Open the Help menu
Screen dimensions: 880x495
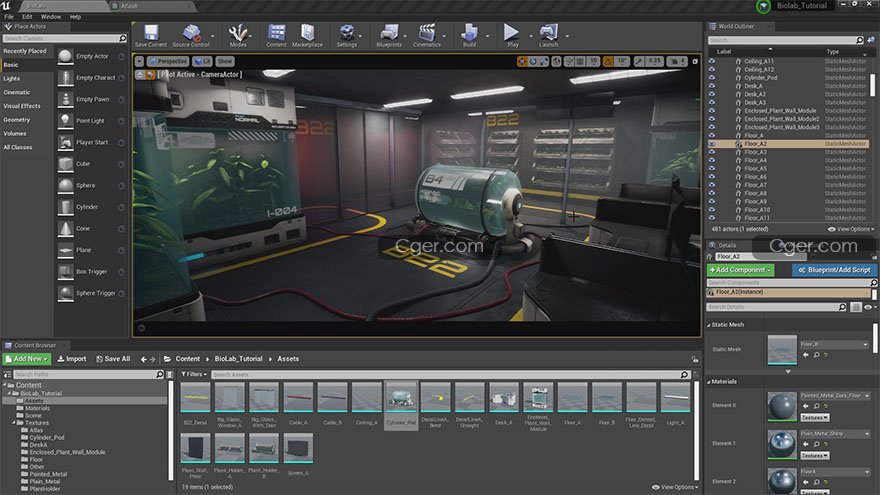[x=75, y=17]
